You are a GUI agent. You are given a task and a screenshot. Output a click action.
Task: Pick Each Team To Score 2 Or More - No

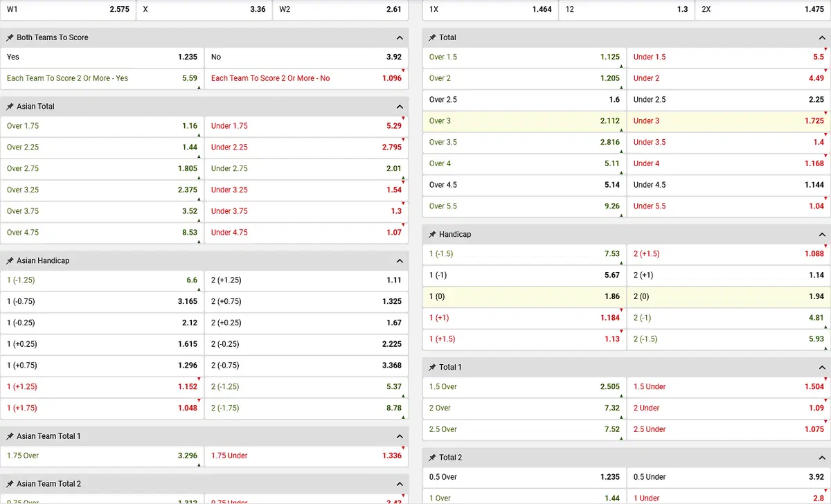307,79
